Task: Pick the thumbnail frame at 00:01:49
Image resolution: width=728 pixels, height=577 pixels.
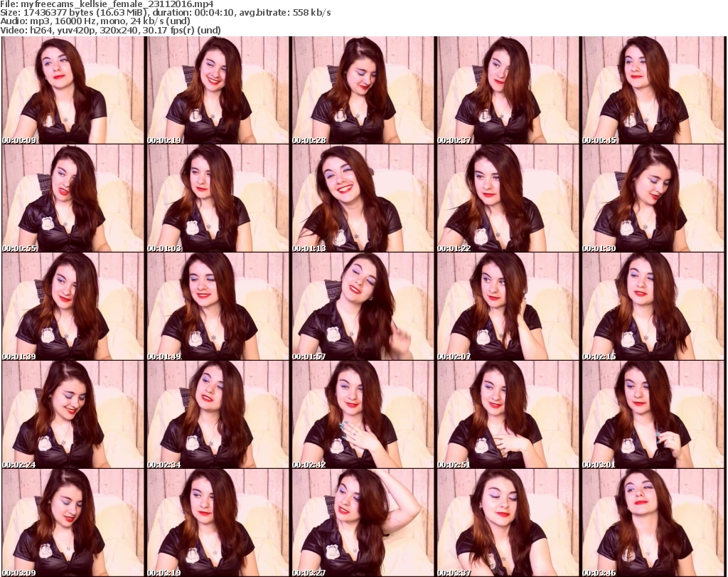Action: point(218,307)
